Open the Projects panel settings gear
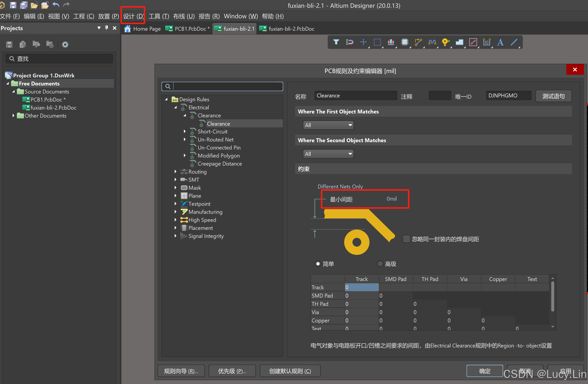 point(65,45)
